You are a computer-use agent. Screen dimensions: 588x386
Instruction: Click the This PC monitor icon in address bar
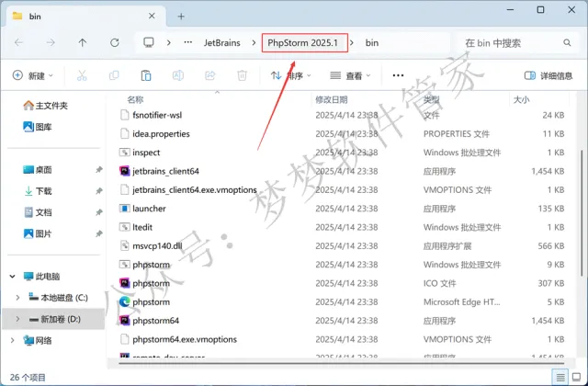pyautogui.click(x=149, y=42)
